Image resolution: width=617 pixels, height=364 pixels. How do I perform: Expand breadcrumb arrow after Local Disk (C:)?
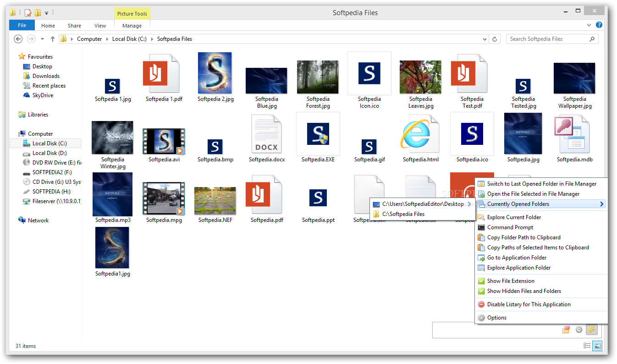152,39
